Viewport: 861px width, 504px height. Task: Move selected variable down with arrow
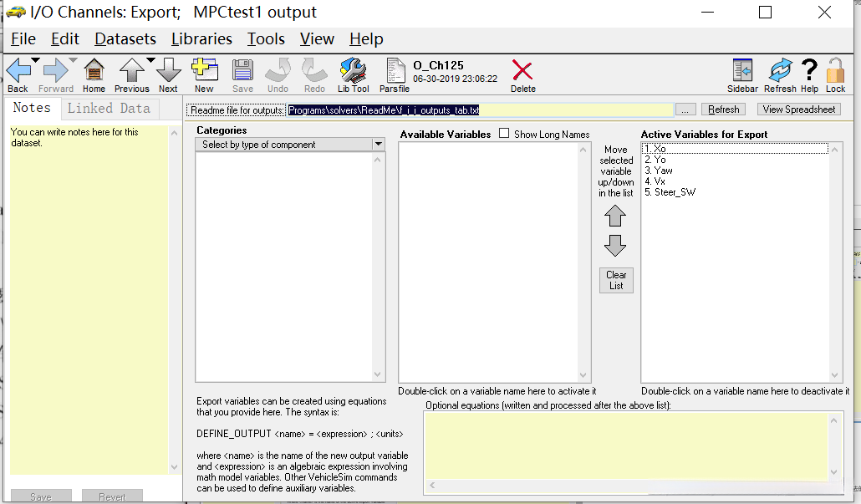point(615,246)
